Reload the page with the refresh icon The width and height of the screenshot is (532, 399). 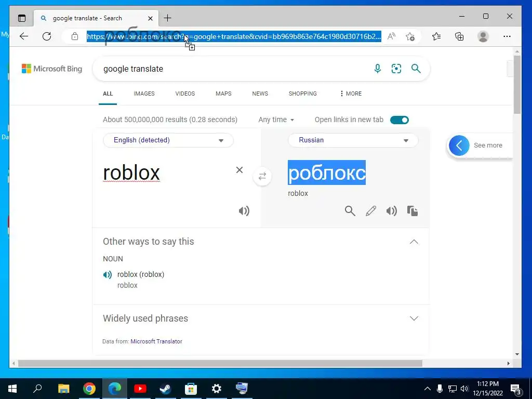47,36
